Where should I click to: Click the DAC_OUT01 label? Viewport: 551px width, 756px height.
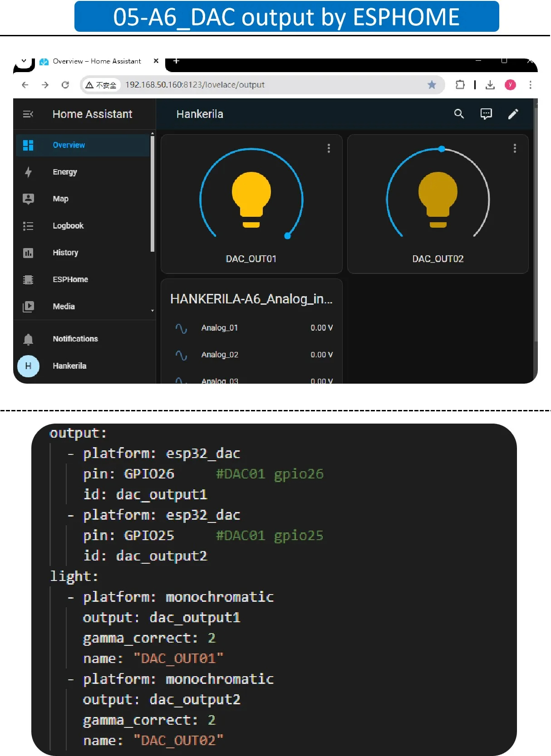(251, 259)
